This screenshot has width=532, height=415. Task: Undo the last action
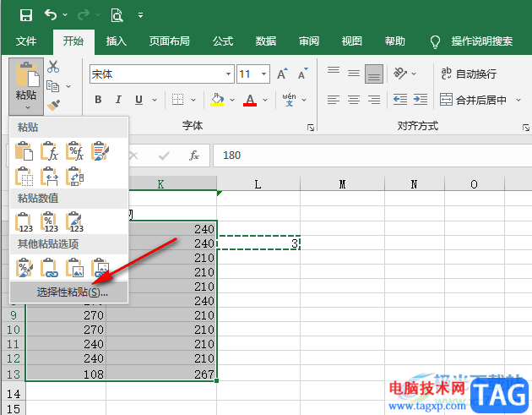click(x=51, y=15)
